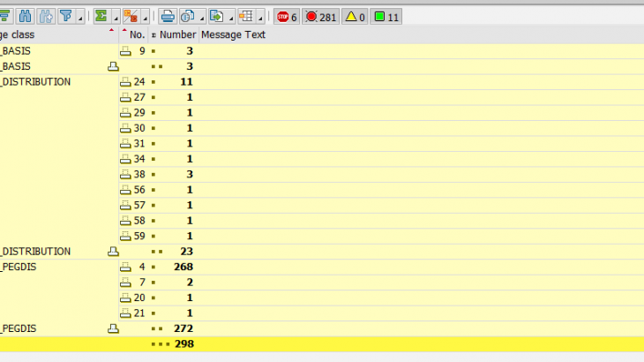Select the Number column header
Screen dimensions: 644x362
(174, 35)
